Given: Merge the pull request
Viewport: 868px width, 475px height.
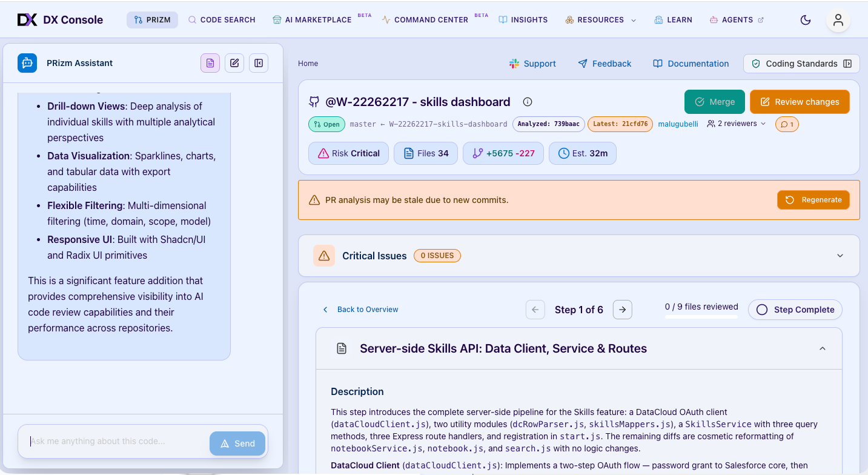Looking at the screenshot, I should click(x=715, y=102).
